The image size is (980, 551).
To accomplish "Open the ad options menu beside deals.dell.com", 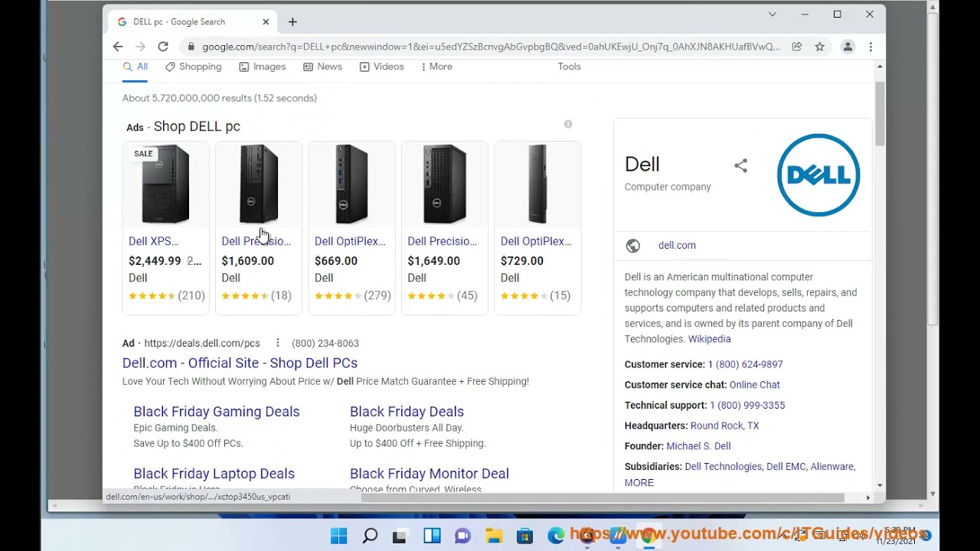I will point(278,343).
